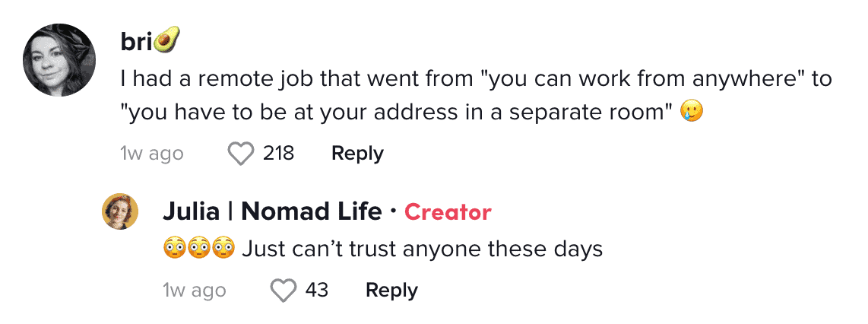Click the 1w ago timestamp under bri's comment

point(152,154)
